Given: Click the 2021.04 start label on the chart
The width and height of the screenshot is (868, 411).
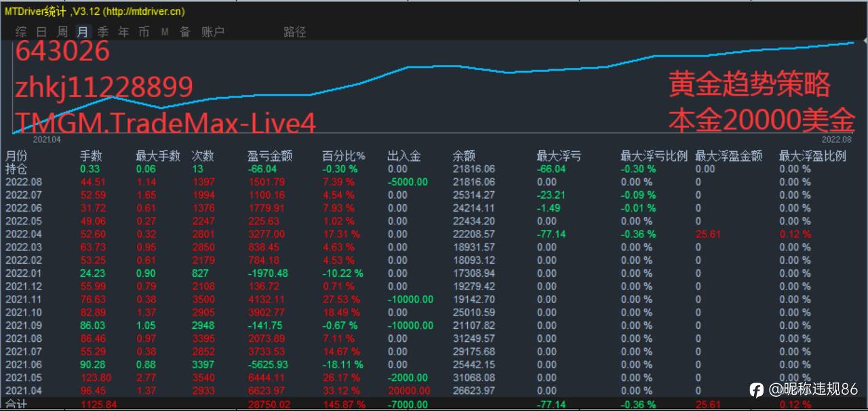Looking at the screenshot, I should 47,139.
